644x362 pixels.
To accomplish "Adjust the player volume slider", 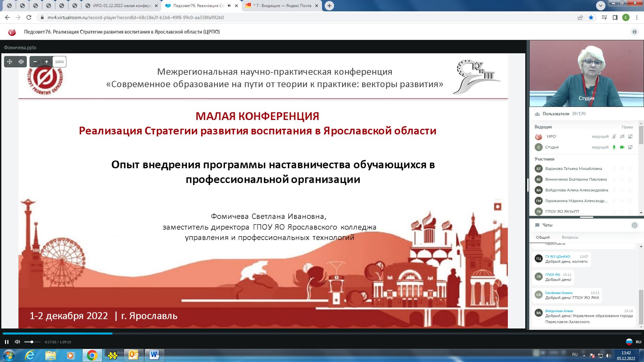I will pos(32,342).
